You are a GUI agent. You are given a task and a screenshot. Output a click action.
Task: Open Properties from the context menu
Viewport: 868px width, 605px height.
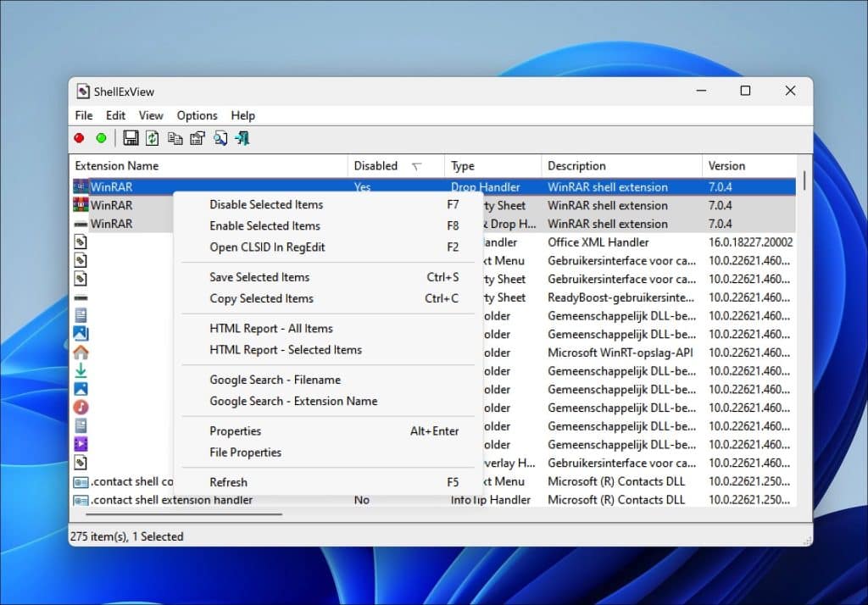(328, 431)
